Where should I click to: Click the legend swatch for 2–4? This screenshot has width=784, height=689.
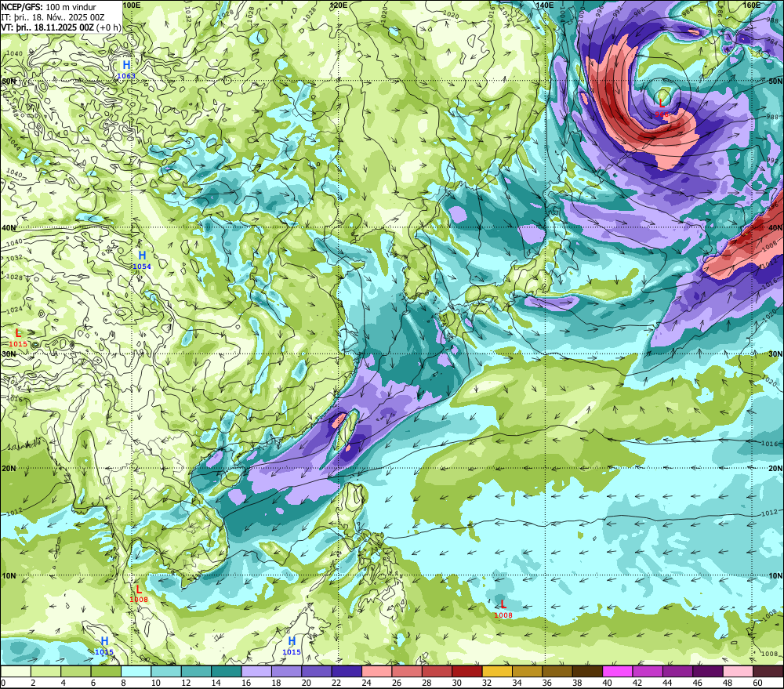[46, 671]
